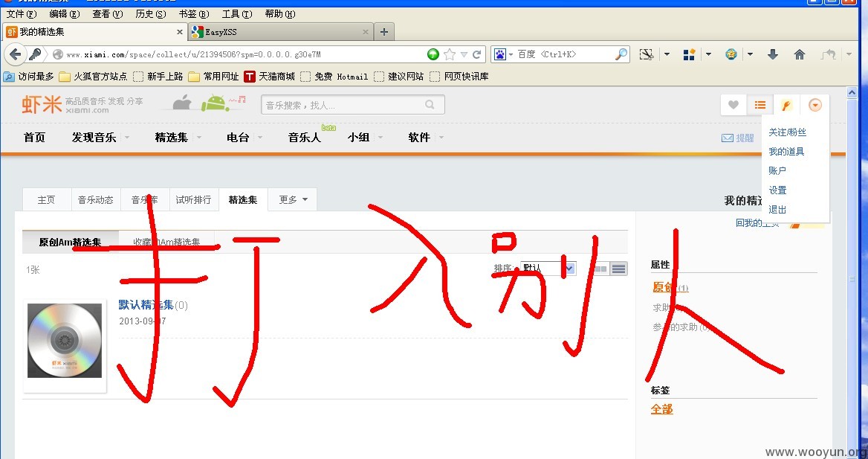The width and height of the screenshot is (868, 459).
Task: Open the 帮助 menu
Action: [x=280, y=14]
